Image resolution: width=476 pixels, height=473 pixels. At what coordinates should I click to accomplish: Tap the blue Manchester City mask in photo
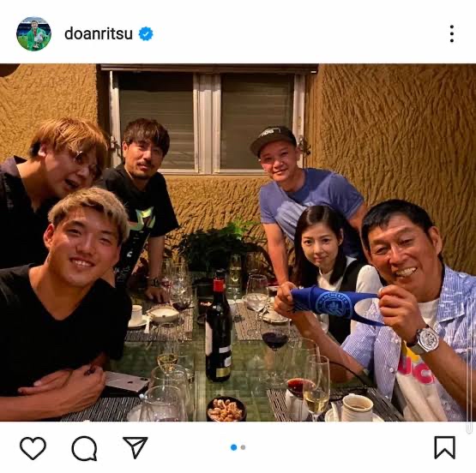click(x=334, y=304)
